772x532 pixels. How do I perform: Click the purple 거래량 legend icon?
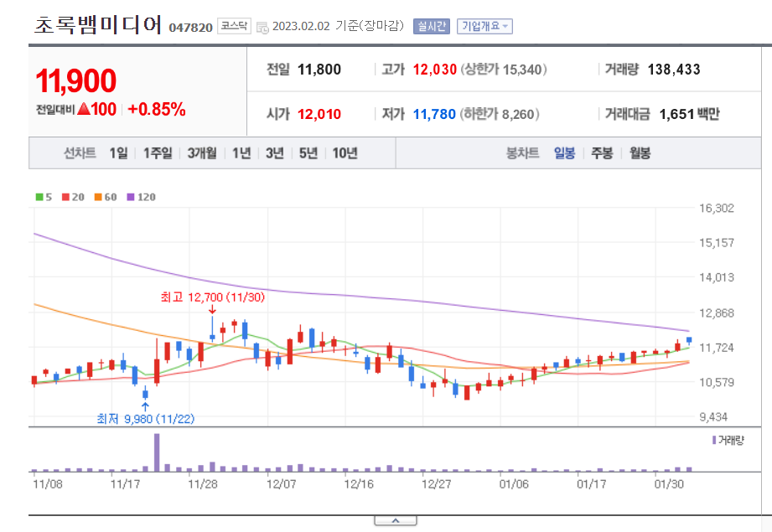pos(714,440)
